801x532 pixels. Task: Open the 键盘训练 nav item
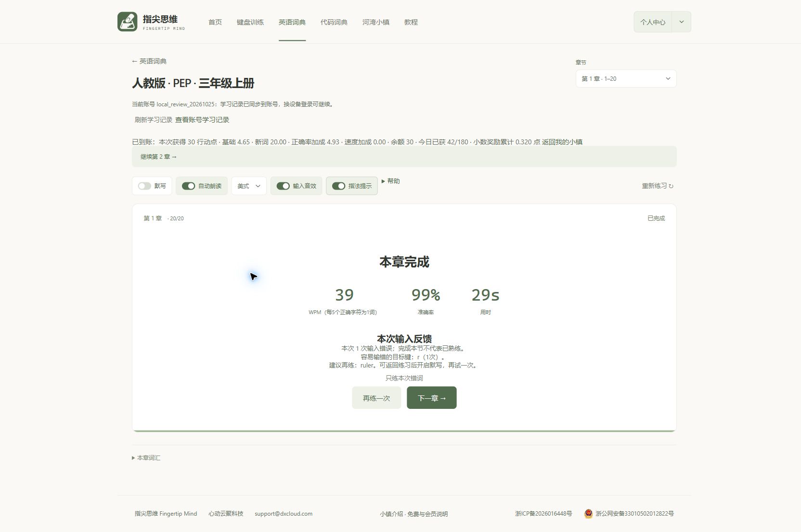[x=250, y=22]
